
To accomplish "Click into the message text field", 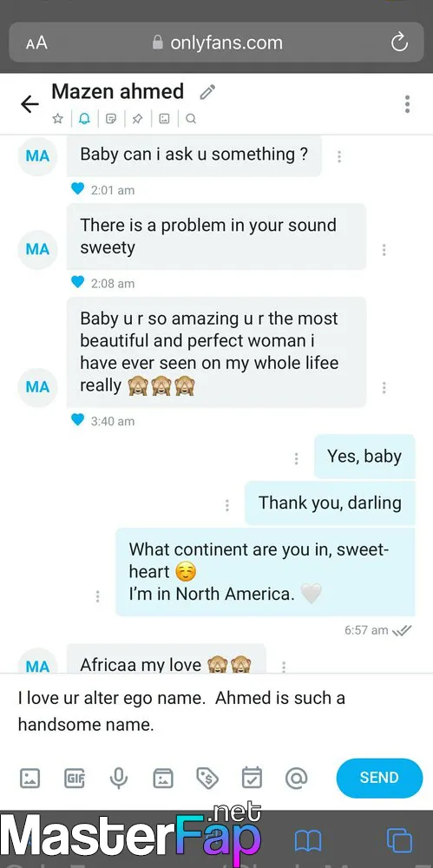I will tap(217, 712).
